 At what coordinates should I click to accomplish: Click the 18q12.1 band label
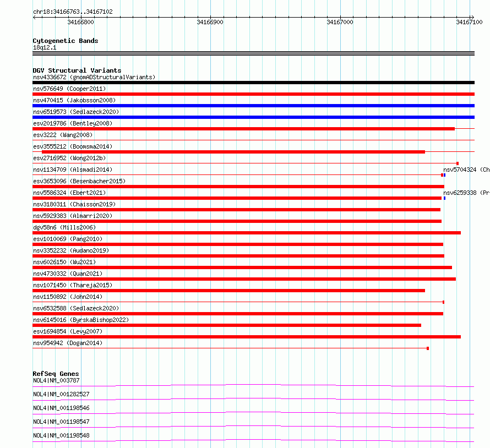click(x=45, y=47)
